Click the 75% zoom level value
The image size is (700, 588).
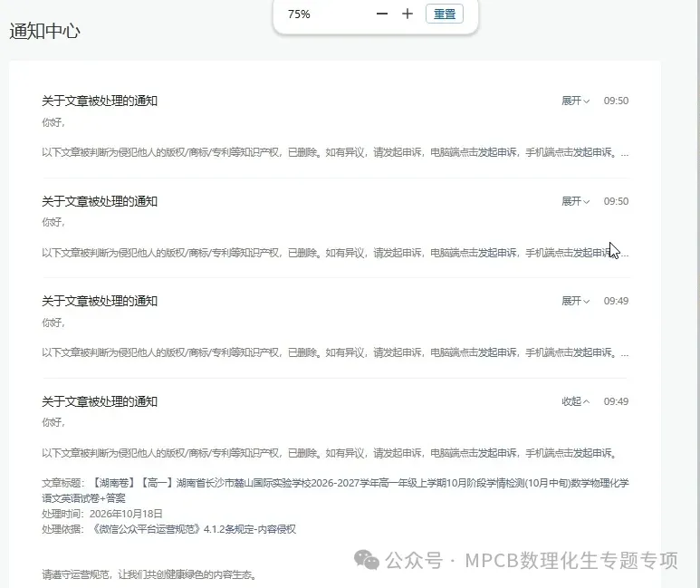(299, 14)
